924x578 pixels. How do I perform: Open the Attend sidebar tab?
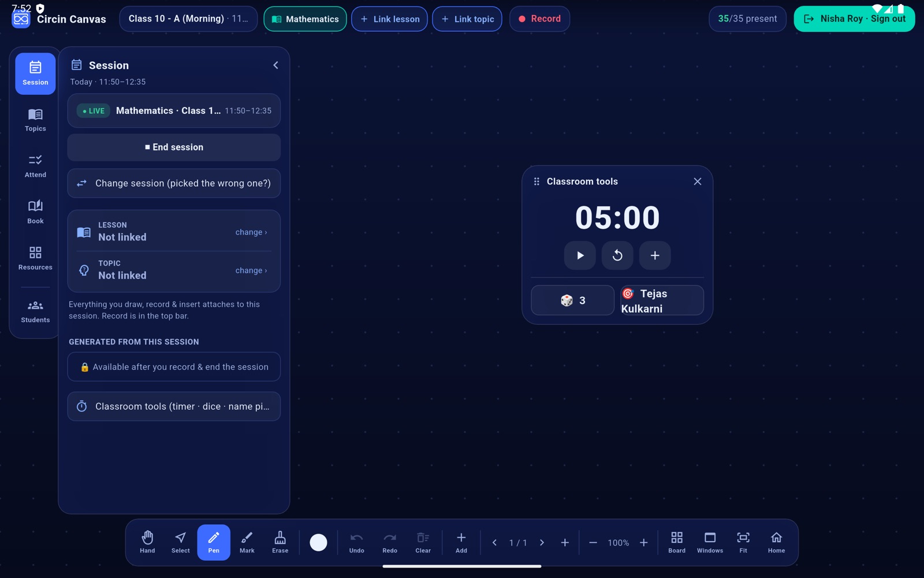35,166
